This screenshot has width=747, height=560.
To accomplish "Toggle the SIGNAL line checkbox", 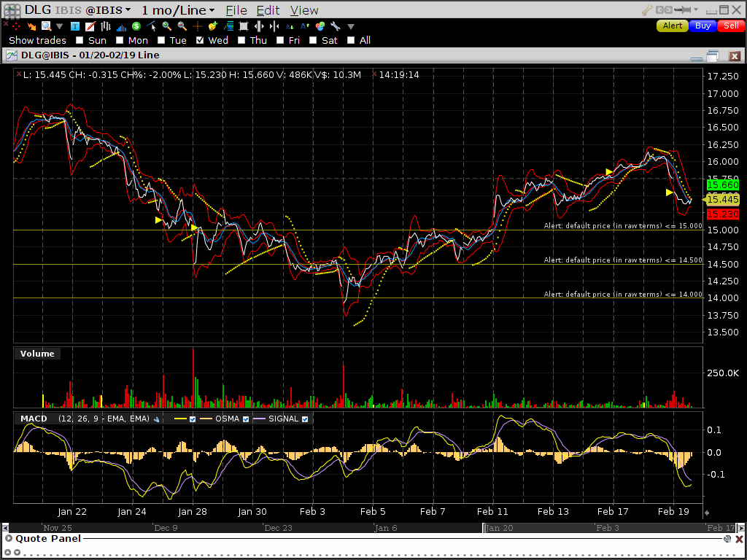I will pyautogui.click(x=305, y=419).
